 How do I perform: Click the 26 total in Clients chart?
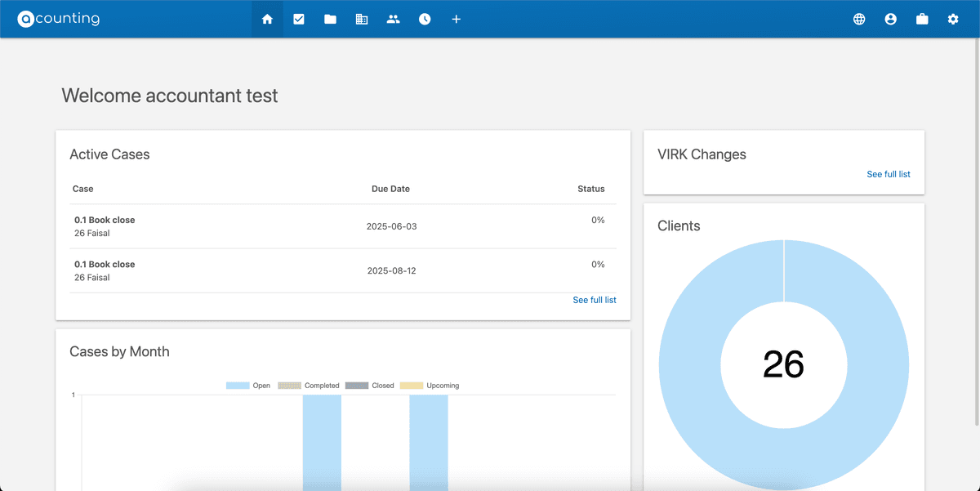(x=783, y=364)
